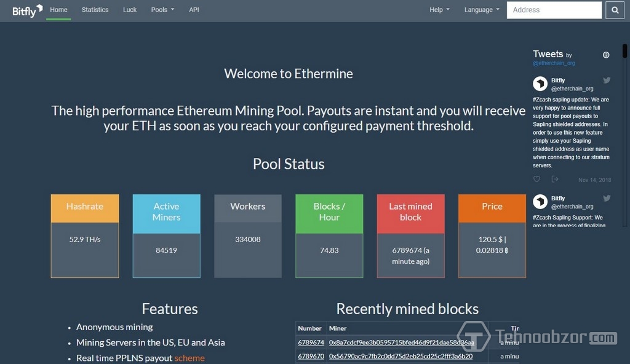Click Bitfly name on Zcash sapling update tweet
630x364 pixels.
(557, 81)
